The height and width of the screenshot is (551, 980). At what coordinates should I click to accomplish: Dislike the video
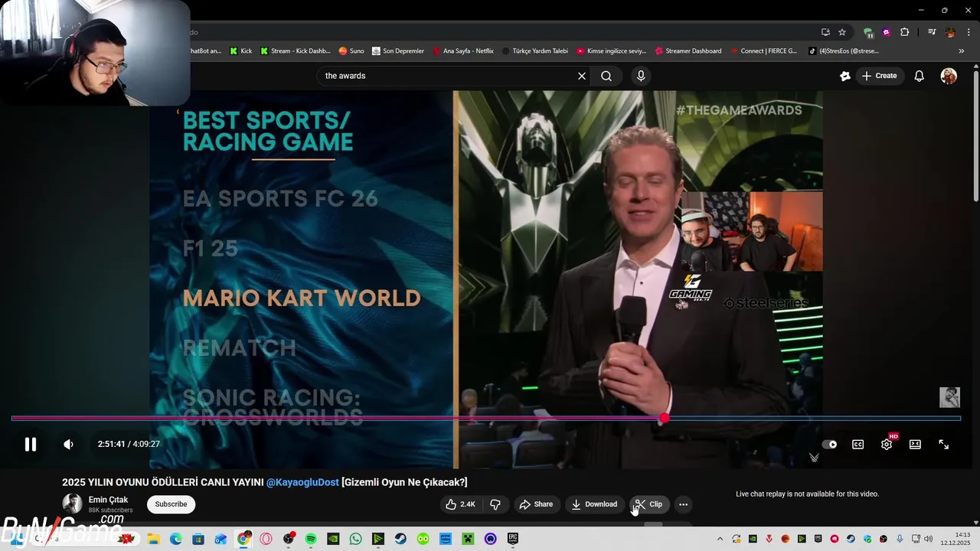[x=495, y=504]
